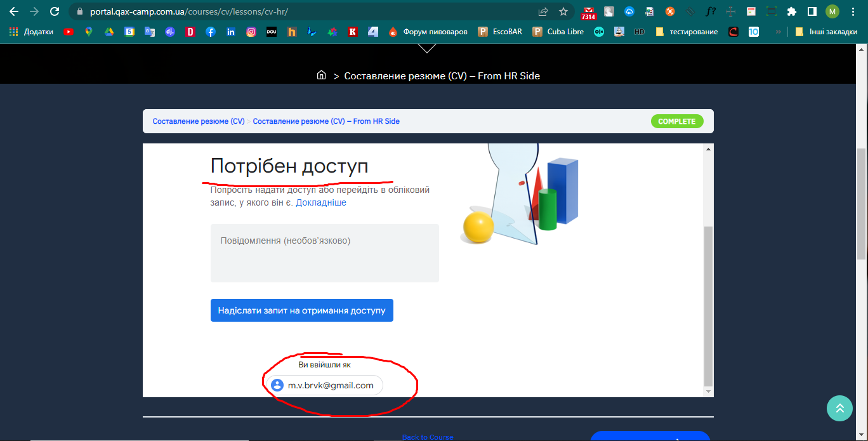Open the Gmail extension showing 7314 unread
868x441 pixels.
[x=589, y=11]
